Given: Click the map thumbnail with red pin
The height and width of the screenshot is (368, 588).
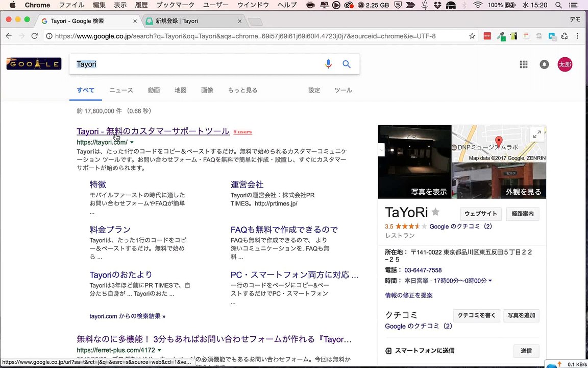Looking at the screenshot, I should [x=499, y=144].
